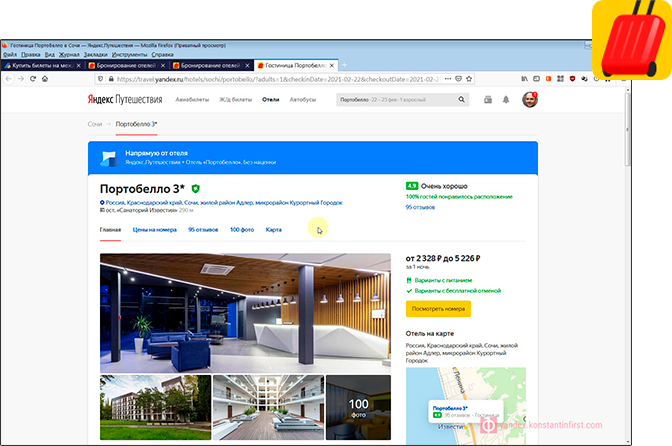Open the browser Home page icon
Viewport: 672px width, 446px height.
click(x=45, y=79)
